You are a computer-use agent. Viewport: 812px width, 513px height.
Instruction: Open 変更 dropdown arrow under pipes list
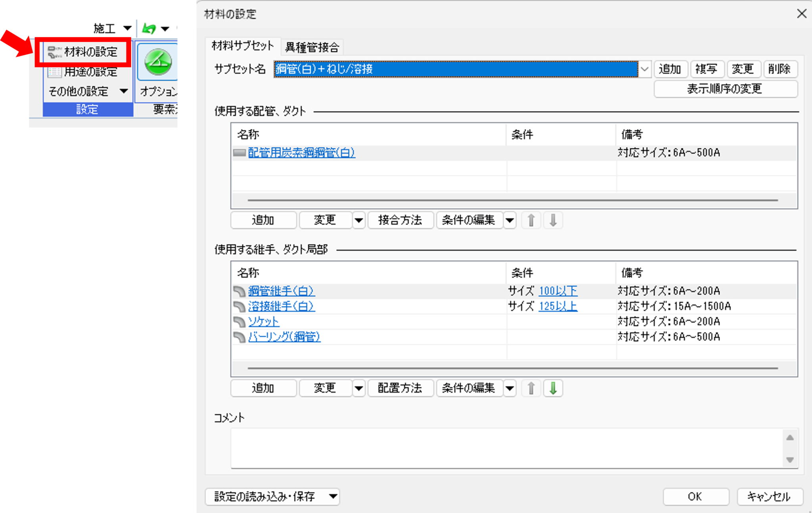[358, 220]
